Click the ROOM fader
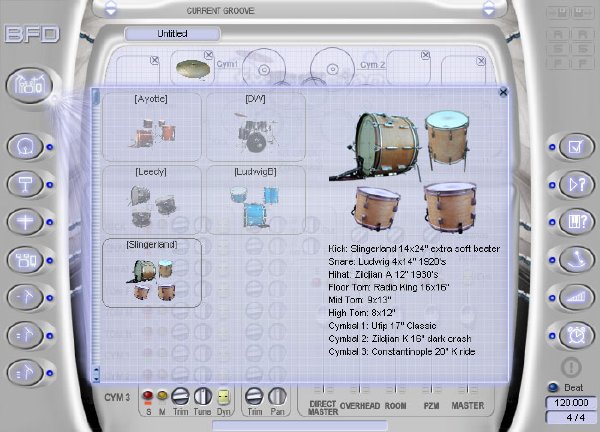600x432 pixels. [x=396, y=390]
